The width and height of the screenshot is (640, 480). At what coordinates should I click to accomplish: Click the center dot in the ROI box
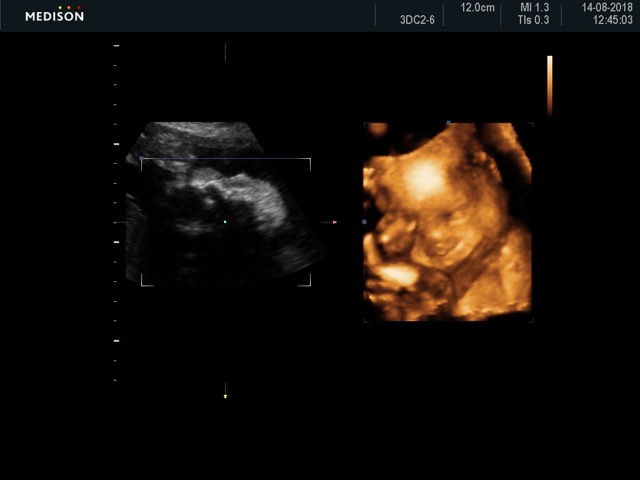(225, 222)
